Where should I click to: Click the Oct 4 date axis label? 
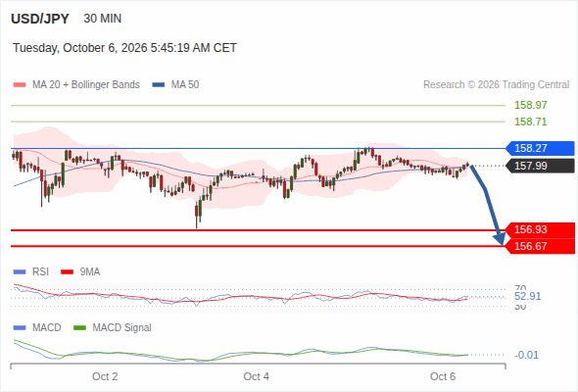point(257,376)
